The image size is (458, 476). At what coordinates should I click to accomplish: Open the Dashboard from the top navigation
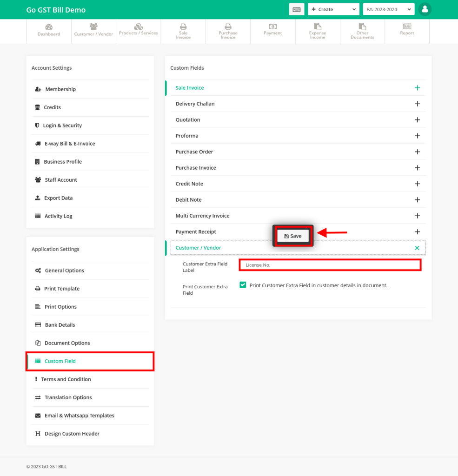[48, 31]
